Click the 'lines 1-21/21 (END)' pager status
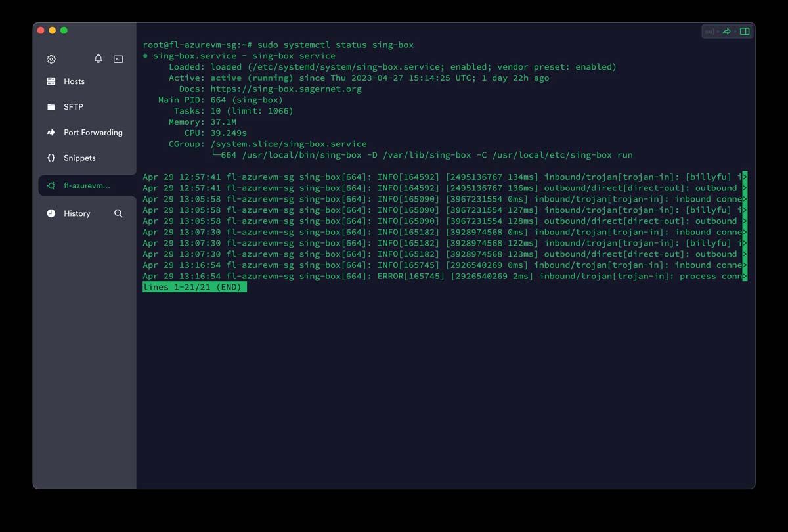Image resolution: width=788 pixels, height=532 pixels. click(x=194, y=287)
